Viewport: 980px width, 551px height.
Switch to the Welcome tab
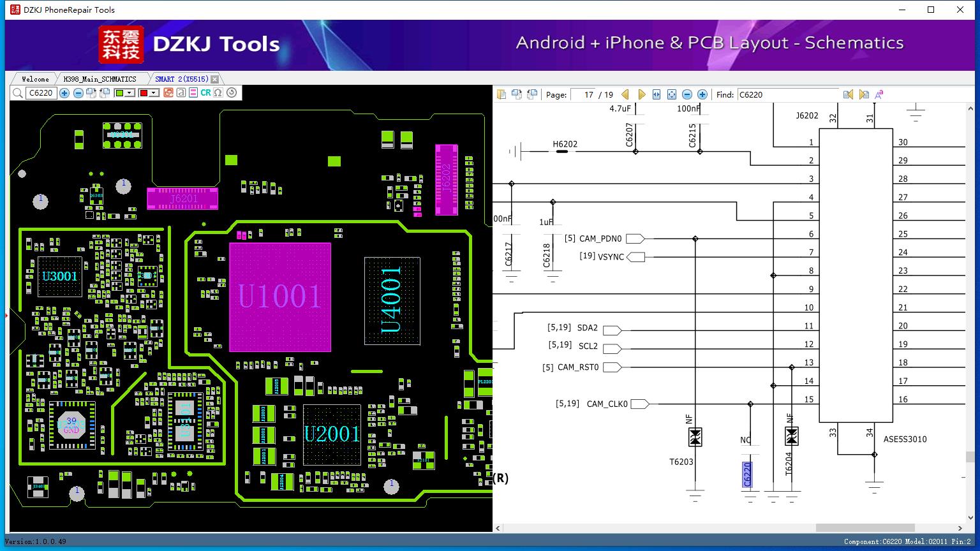tap(35, 79)
